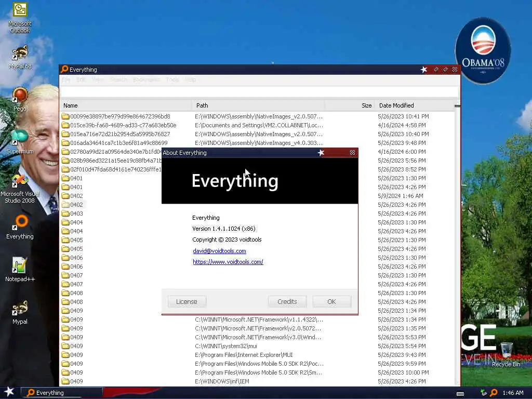Select the folder icon of 015ce39b-fa68-4689 row
The height and width of the screenshot is (399, 532).
[x=65, y=125]
